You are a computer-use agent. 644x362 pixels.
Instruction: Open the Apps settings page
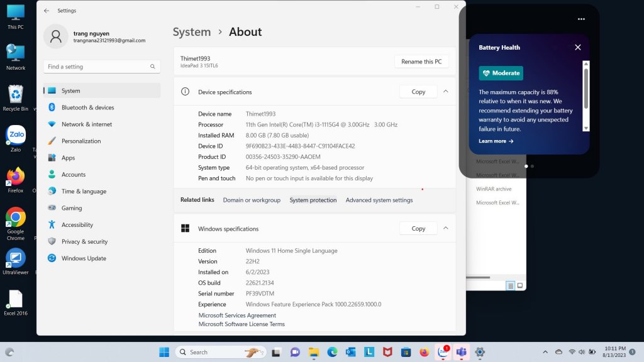pyautogui.click(x=102, y=158)
